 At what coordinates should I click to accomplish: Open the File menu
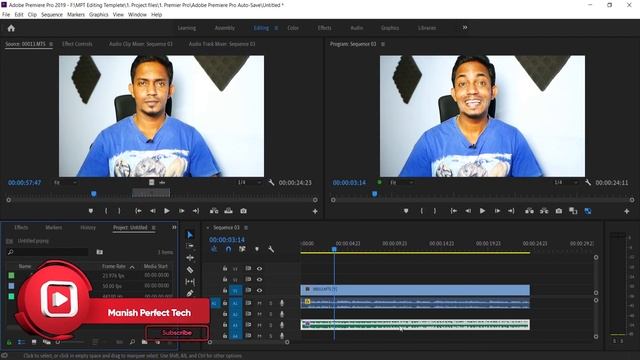click(x=6, y=14)
